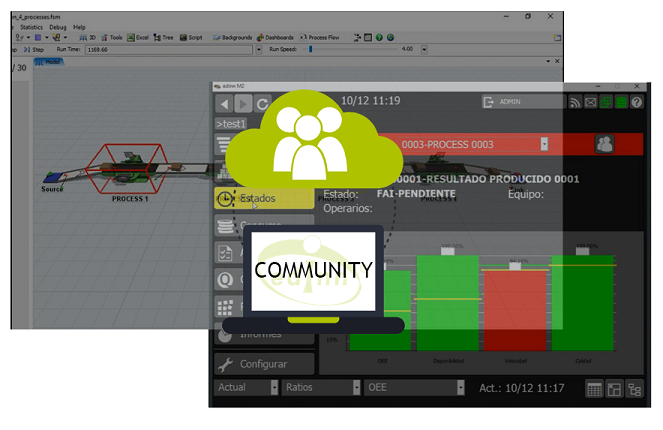Image resolution: width=663 pixels, height=430 pixels.
Task: Click the Run Time input field
Action: [169, 50]
